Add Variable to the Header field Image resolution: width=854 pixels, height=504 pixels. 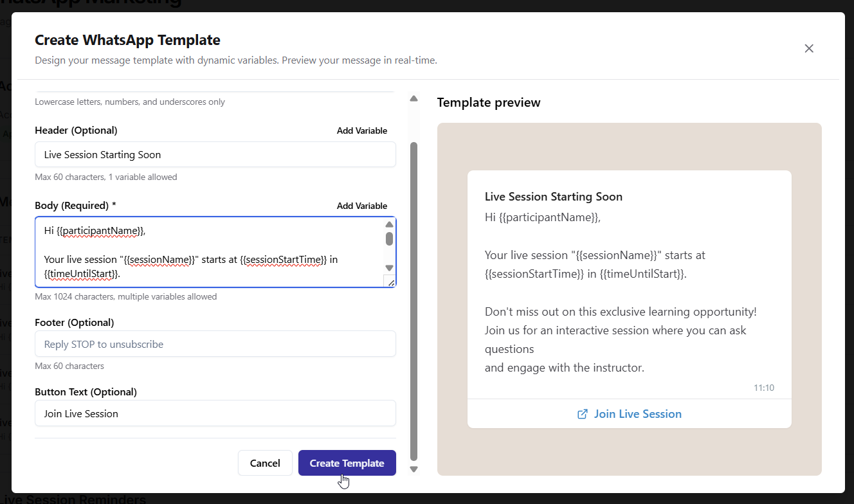361,130
